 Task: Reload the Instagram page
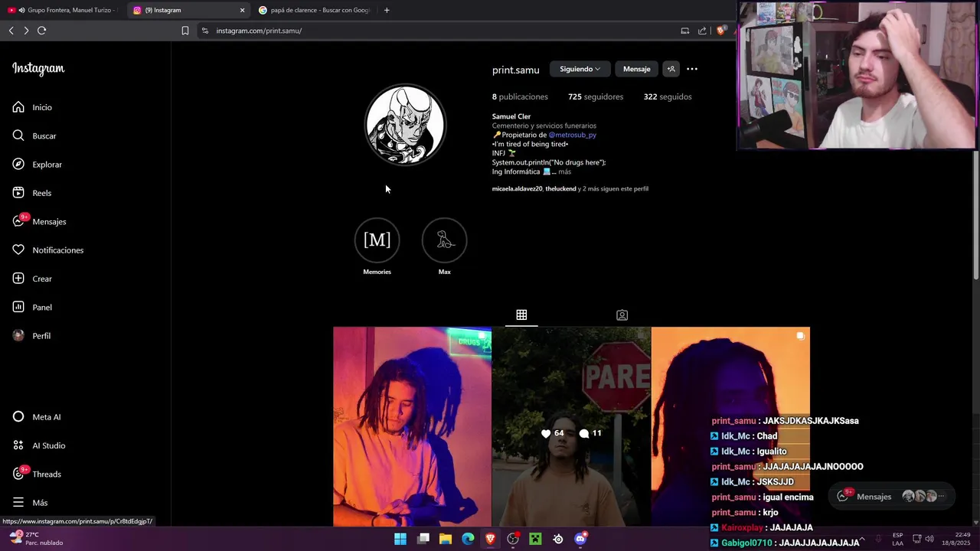pos(41,31)
